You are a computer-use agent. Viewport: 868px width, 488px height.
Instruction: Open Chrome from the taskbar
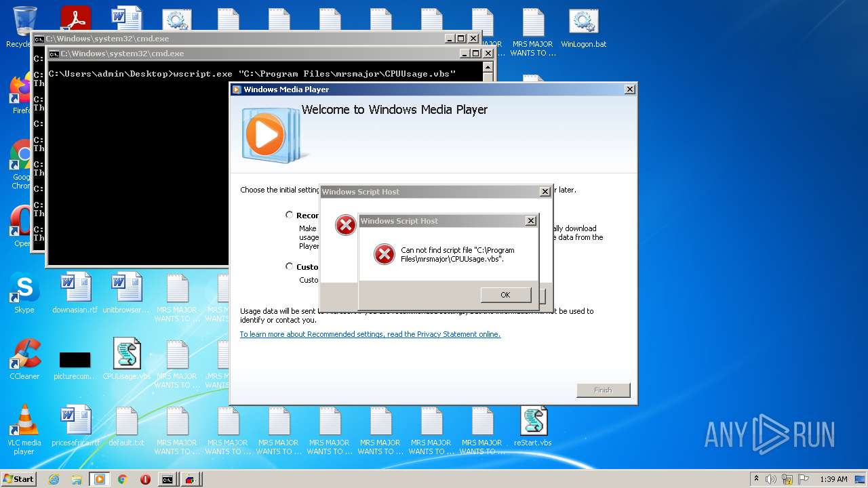[x=122, y=479]
